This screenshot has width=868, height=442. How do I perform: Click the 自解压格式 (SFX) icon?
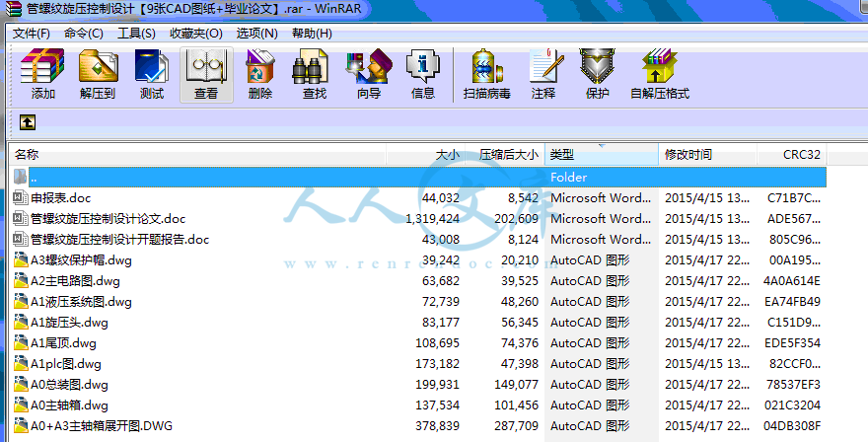[659, 66]
